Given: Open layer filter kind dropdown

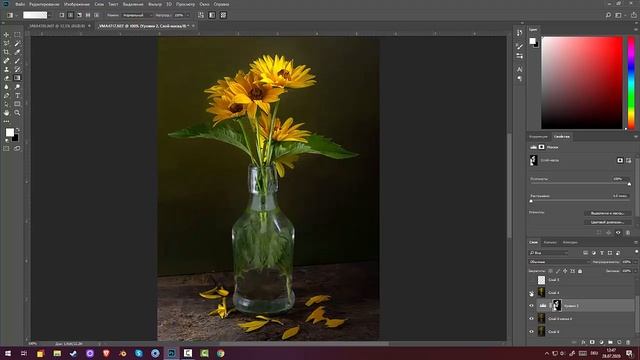Looking at the screenshot, I should coord(549,253).
